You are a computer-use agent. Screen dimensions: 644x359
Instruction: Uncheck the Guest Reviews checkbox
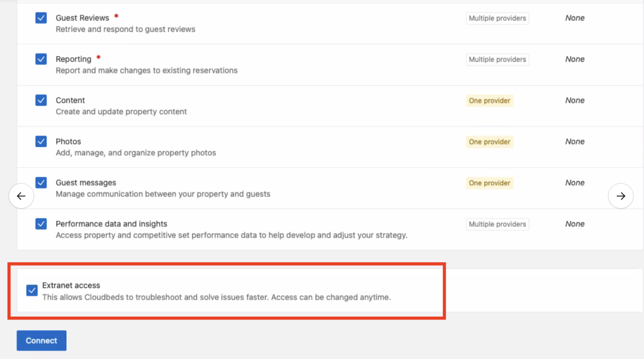[x=41, y=18]
